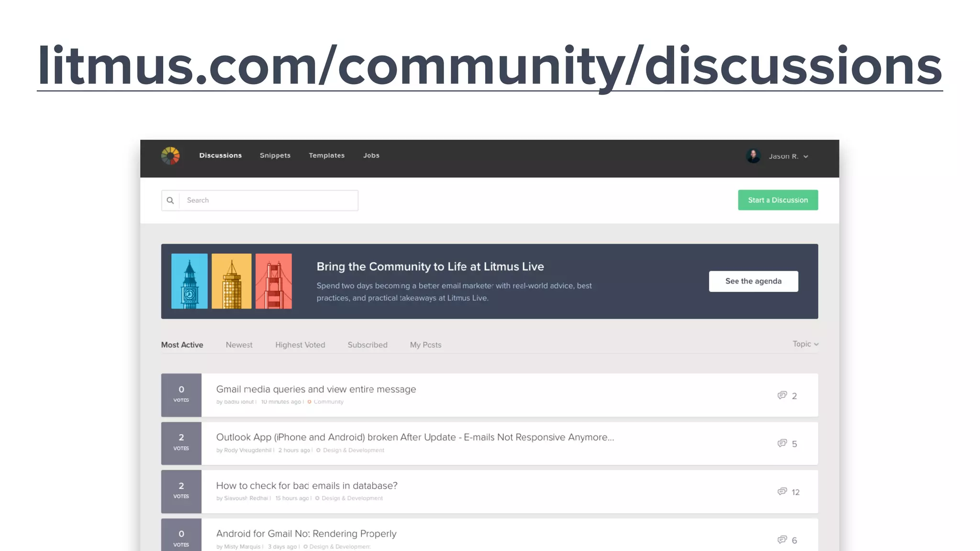Click the red bridge thumbnail
Viewport: 980px width, 551px height.
pos(274,281)
